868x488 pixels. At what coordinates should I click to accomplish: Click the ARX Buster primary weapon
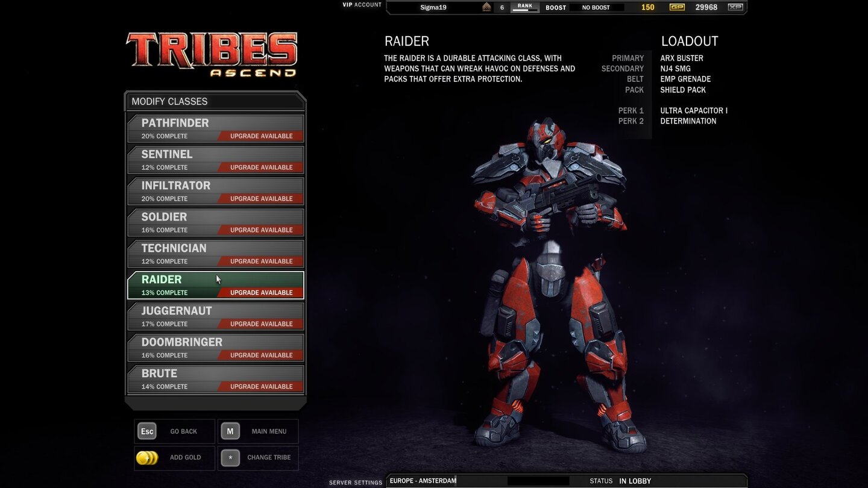(x=682, y=58)
